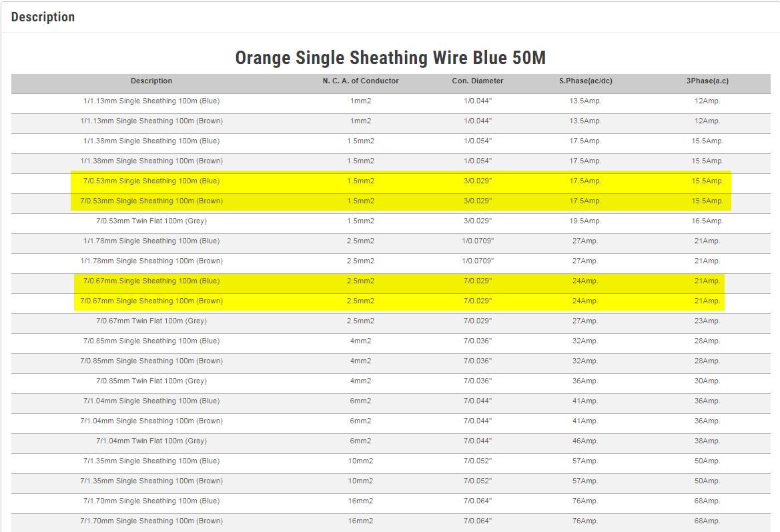Select highlighted 7/0.67mm Single Sheathing 100m (Brown)

pyautogui.click(x=390, y=304)
